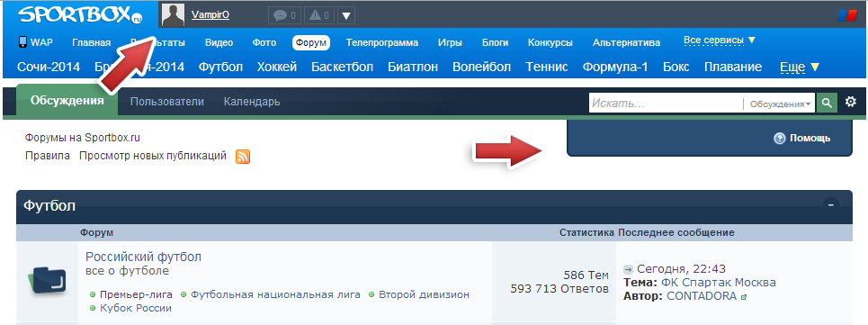Click the Sportbox.ru logo
The width and height of the screenshot is (868, 325).
pos(80,15)
